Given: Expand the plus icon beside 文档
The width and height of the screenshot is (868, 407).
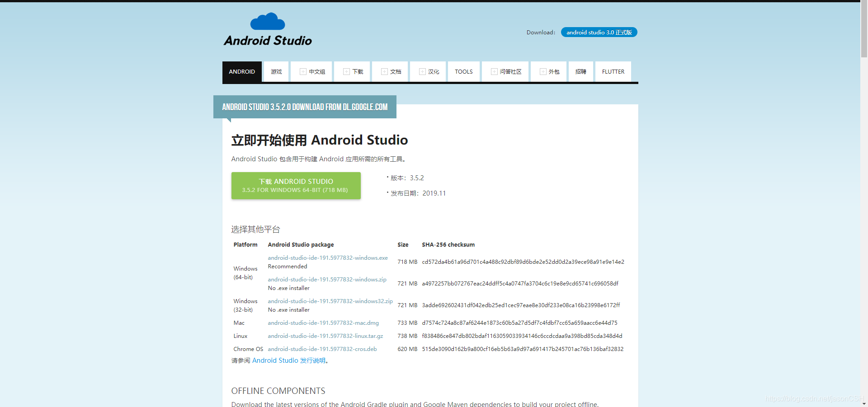Looking at the screenshot, I should (x=384, y=72).
